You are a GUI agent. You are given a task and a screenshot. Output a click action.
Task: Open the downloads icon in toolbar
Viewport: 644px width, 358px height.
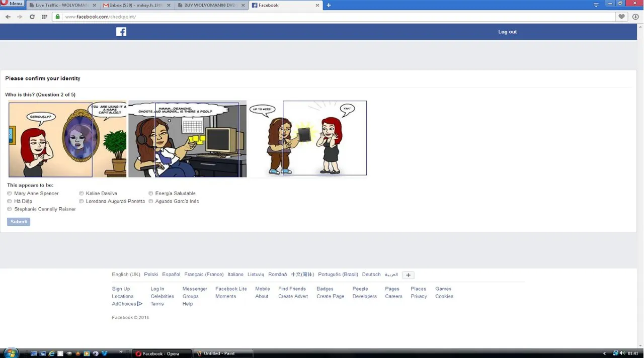coord(636,17)
